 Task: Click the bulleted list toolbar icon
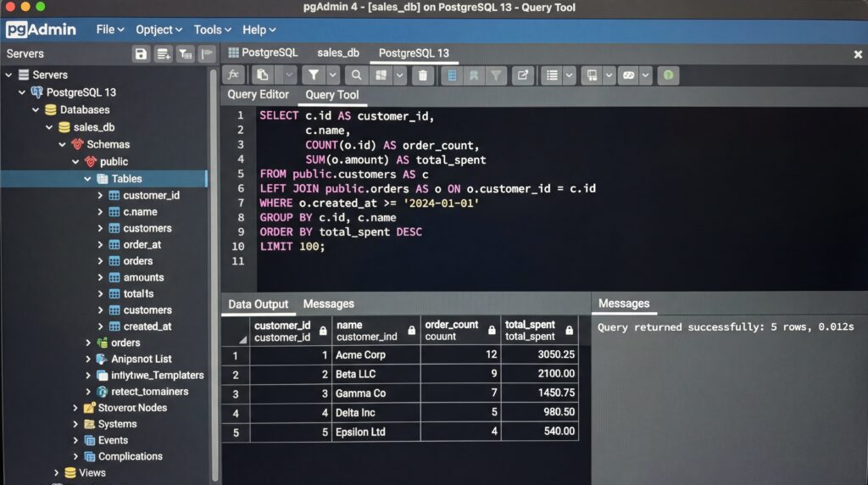tap(552, 75)
